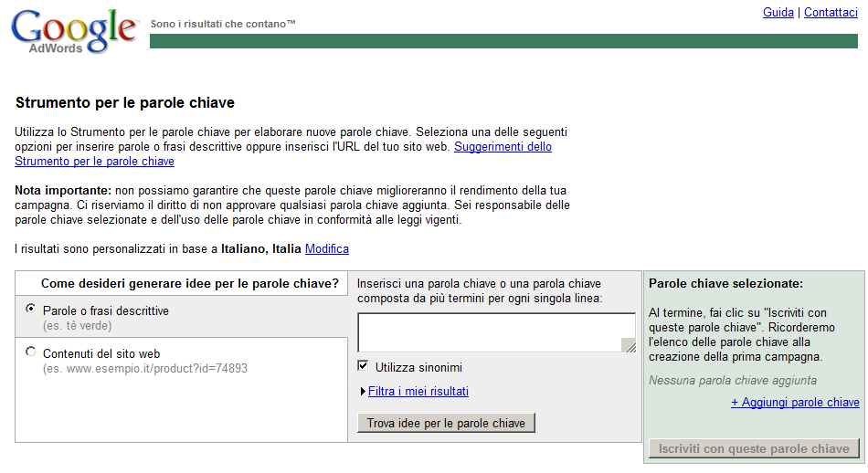
Task: Open the Guida help link
Action: (x=778, y=12)
